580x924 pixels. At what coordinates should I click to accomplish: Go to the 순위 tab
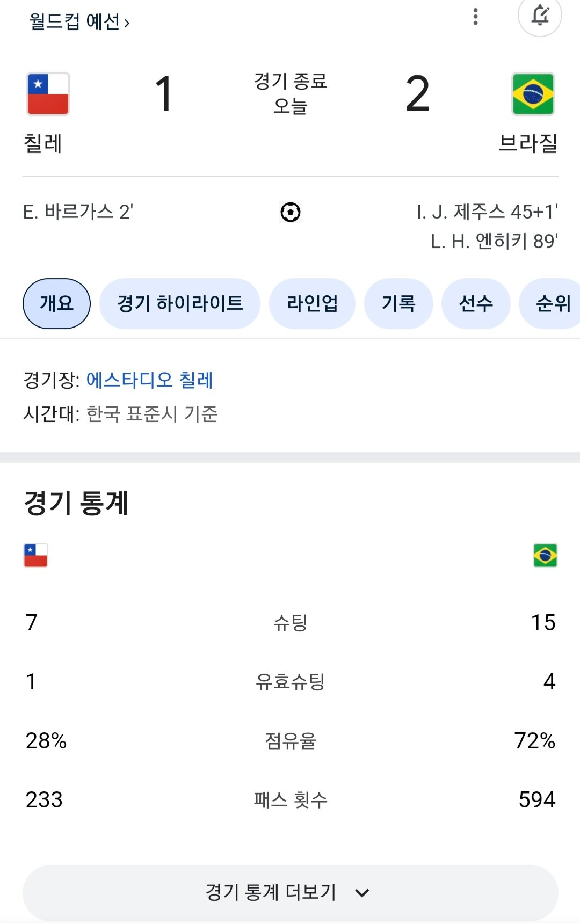pos(553,303)
